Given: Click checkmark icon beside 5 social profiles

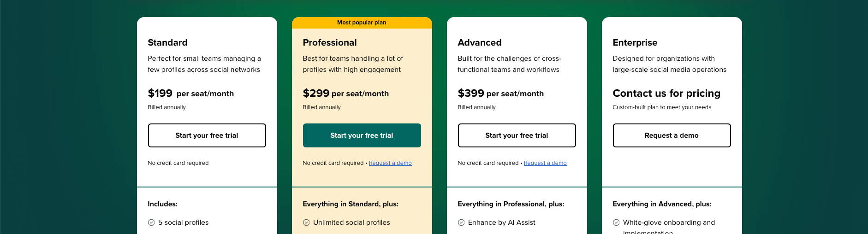Looking at the screenshot, I should click(x=151, y=222).
